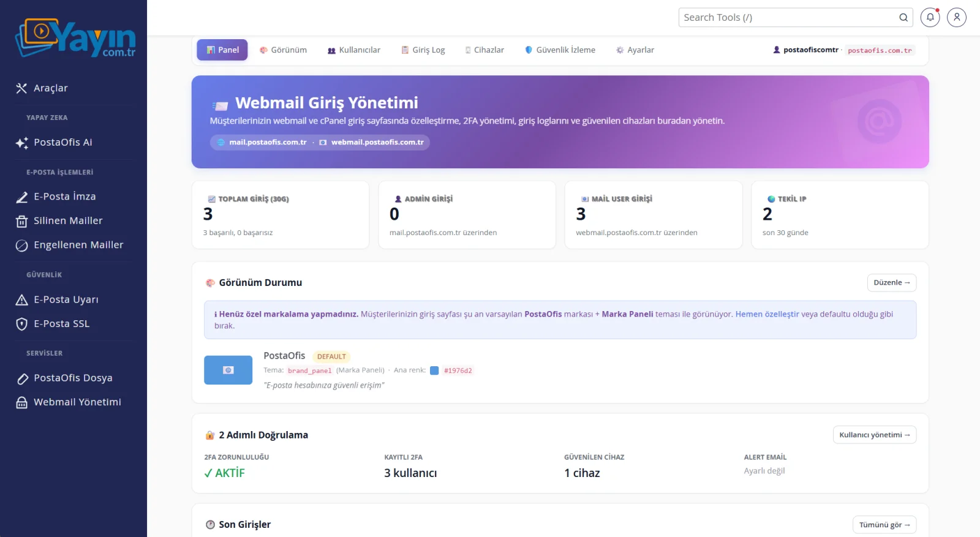Click the Engellenen Mailler blocked icon
The width and height of the screenshot is (980, 537).
[x=22, y=246]
